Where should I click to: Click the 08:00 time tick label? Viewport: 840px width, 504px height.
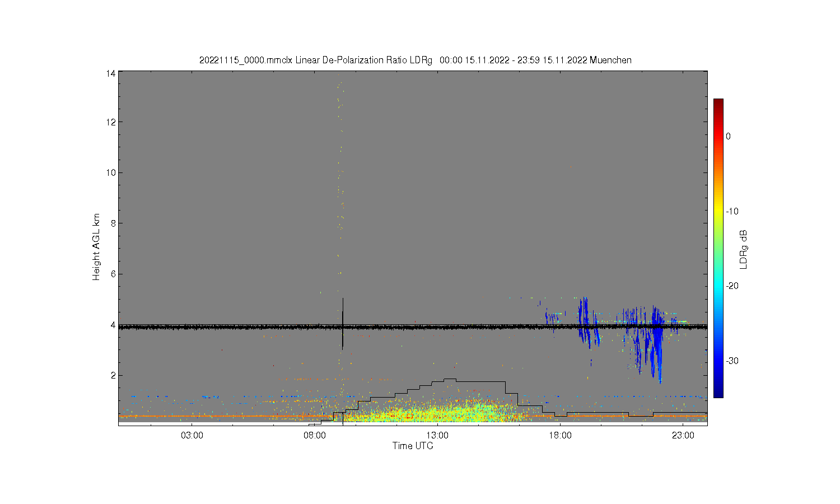pyautogui.click(x=315, y=436)
